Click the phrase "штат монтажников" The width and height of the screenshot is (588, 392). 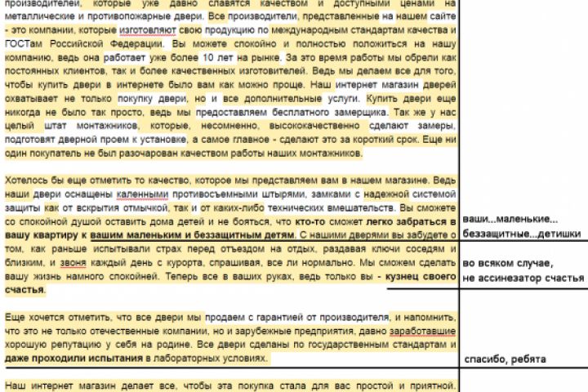tap(91, 126)
